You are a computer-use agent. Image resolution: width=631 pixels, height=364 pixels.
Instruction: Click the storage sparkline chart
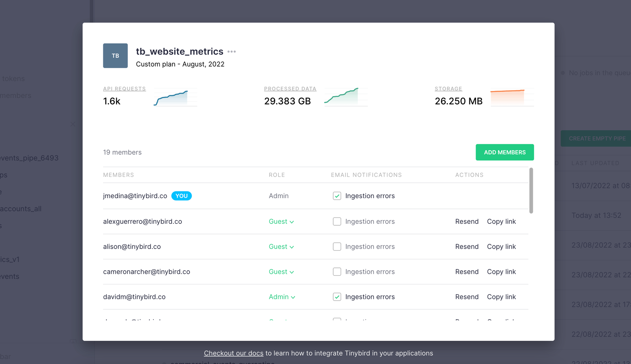[512, 97]
